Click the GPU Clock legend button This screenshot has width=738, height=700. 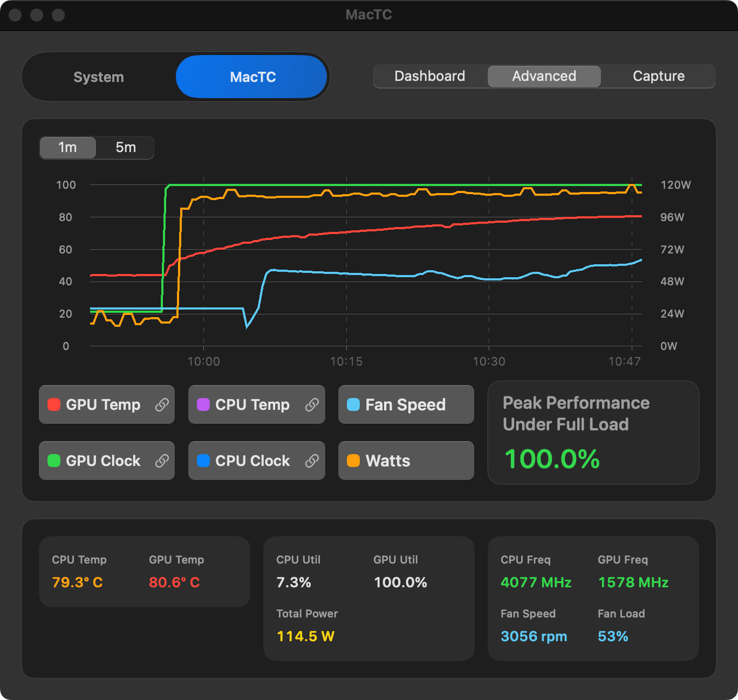pos(106,461)
